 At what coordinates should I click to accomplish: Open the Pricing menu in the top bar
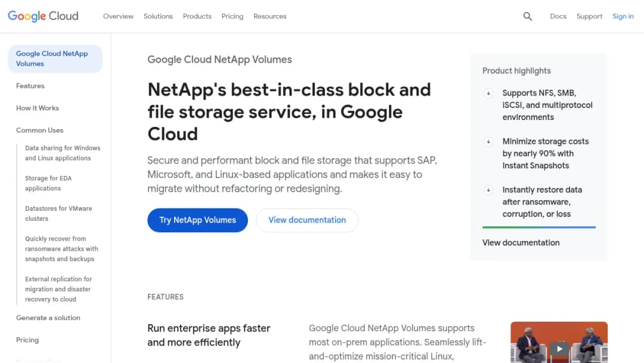[x=233, y=17]
